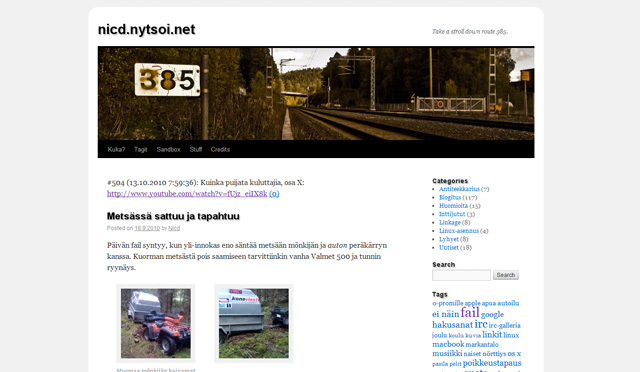Viewport: 640px width, 372px height.
Task: Click the Tags sidebar heading
Action: [x=440, y=294]
